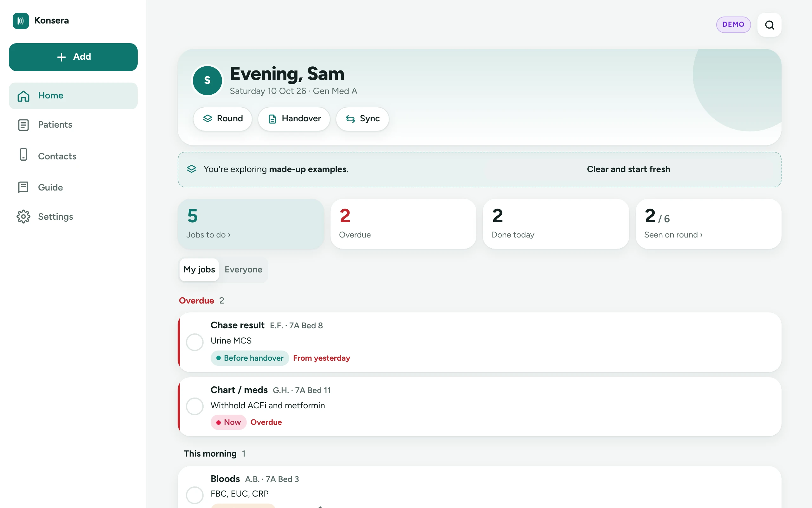Open Handover document button
Viewport: 812px width, 508px height.
294,119
